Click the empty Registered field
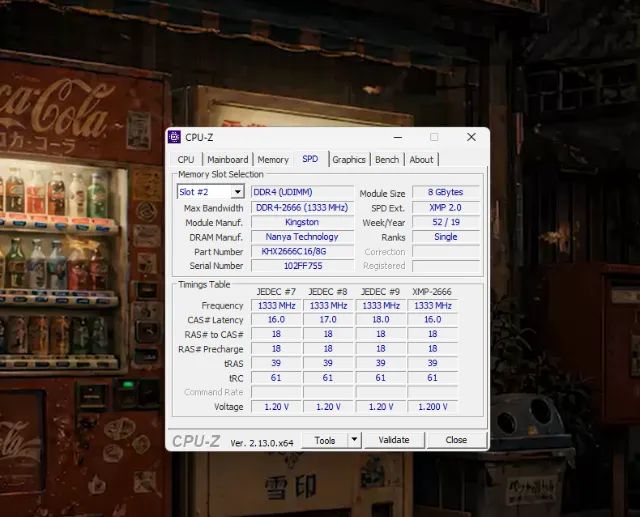640x517 pixels. click(x=446, y=266)
